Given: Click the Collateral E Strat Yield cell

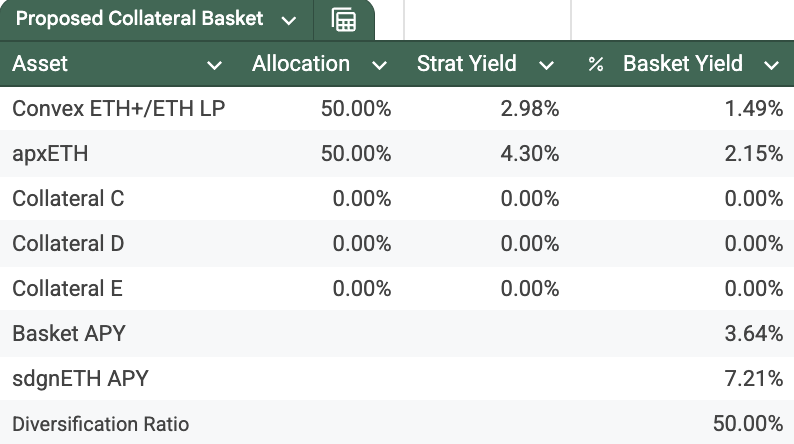Looking at the screenshot, I should click(530, 289).
